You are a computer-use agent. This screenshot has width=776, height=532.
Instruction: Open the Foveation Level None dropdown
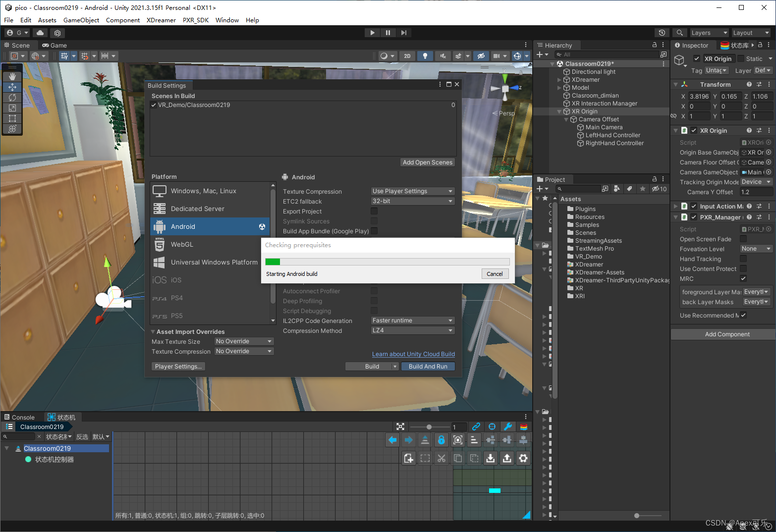coord(756,249)
